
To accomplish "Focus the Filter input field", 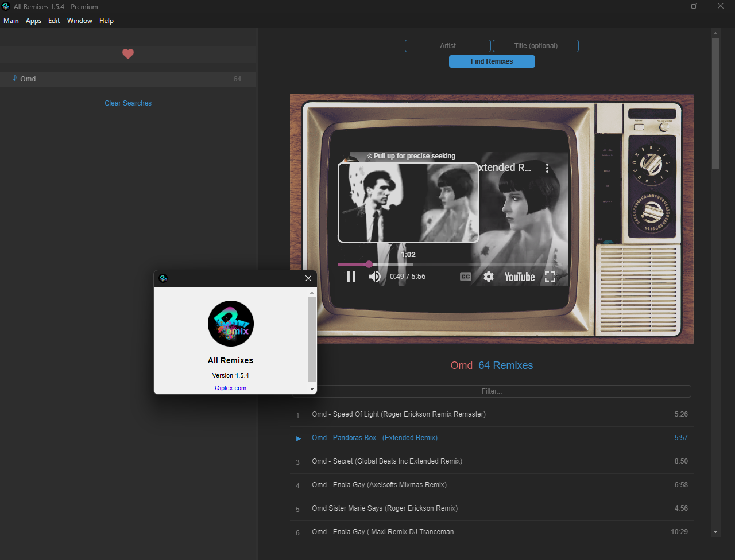I will tap(492, 391).
